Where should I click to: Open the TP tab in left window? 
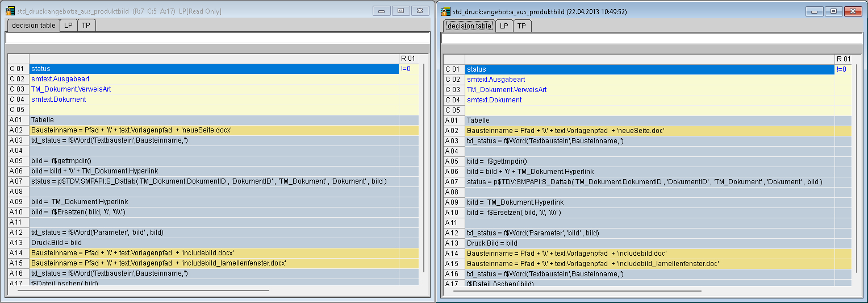(86, 26)
